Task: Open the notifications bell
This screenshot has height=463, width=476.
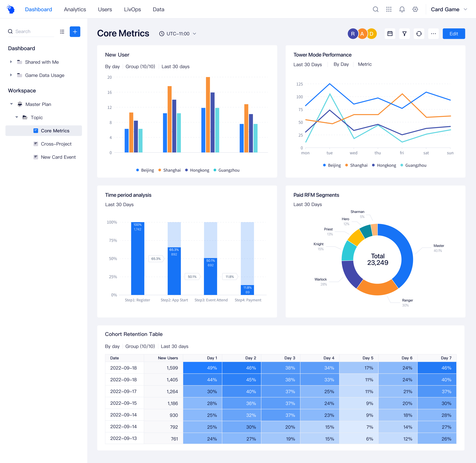Action: coord(402,9)
